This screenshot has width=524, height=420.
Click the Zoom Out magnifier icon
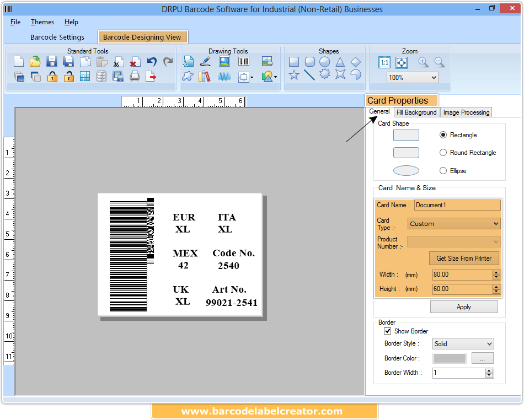pos(439,62)
